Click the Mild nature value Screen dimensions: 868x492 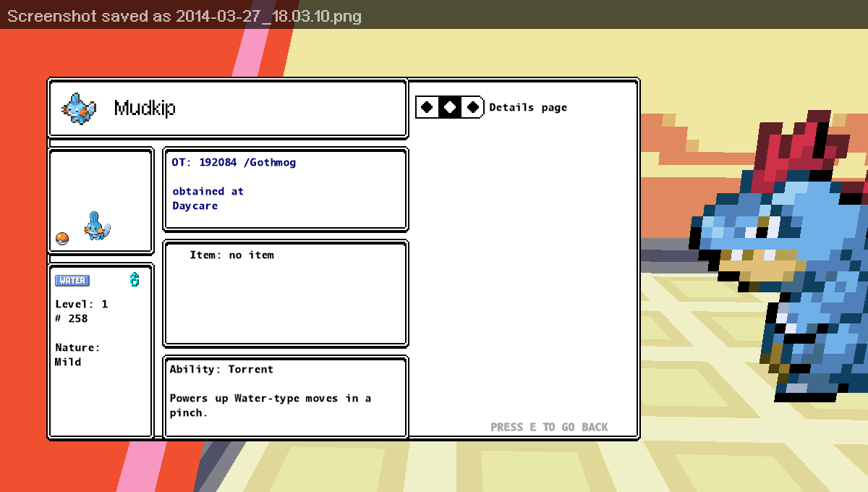[68, 362]
